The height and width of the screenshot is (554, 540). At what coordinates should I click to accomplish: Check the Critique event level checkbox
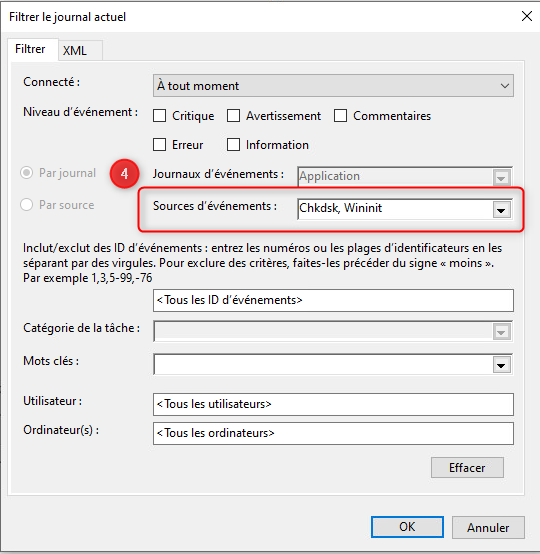(159, 116)
